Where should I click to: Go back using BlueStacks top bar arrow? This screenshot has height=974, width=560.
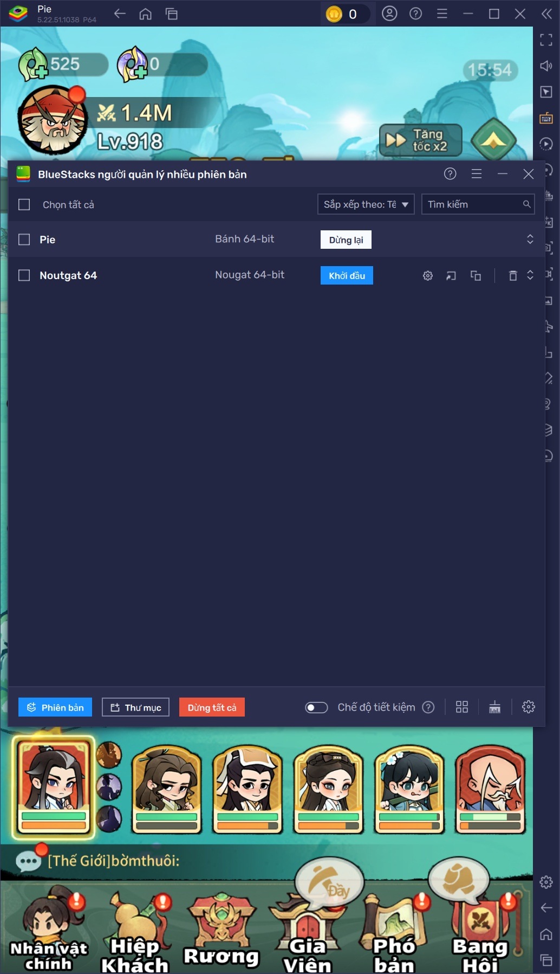point(120,14)
